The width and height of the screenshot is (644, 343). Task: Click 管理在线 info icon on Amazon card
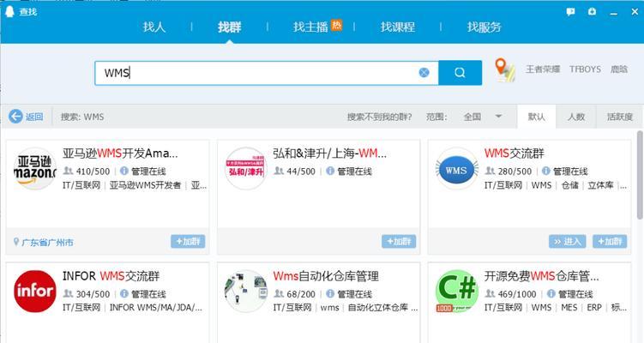[124, 171]
